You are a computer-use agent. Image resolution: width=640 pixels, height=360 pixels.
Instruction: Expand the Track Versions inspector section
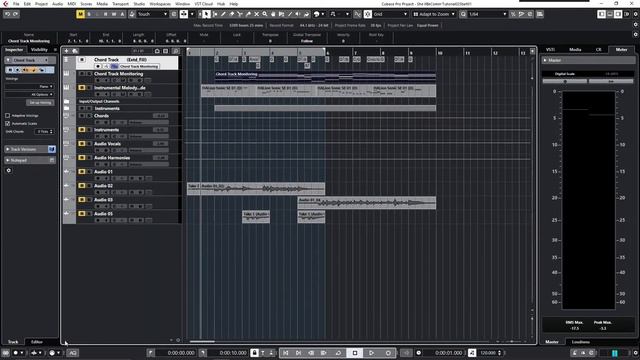29,149
